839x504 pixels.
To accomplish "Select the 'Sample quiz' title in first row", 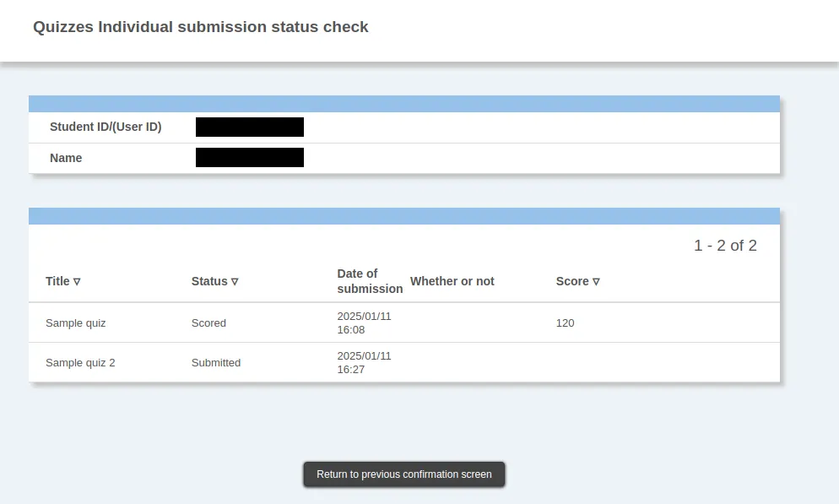I will pyautogui.click(x=76, y=323).
